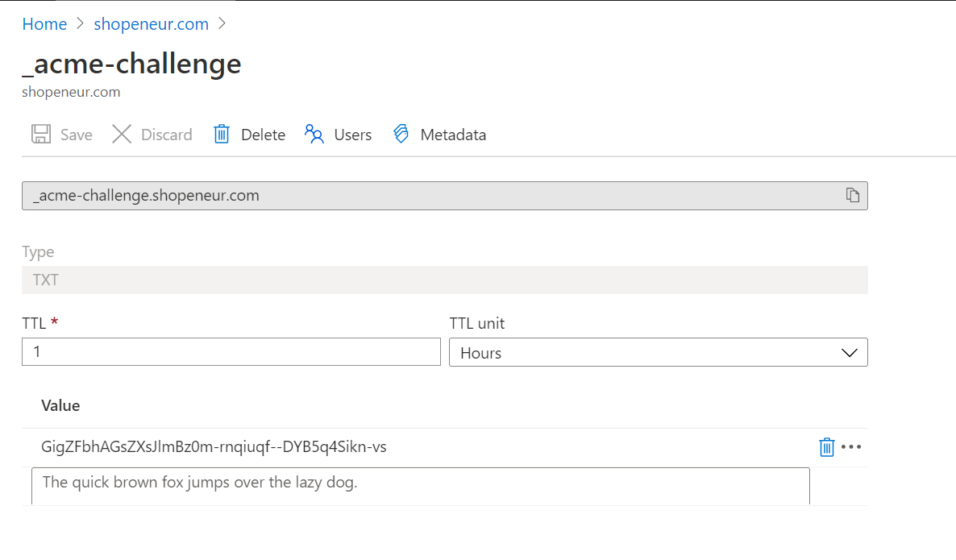Click the Save floppy disk icon

[x=41, y=134]
